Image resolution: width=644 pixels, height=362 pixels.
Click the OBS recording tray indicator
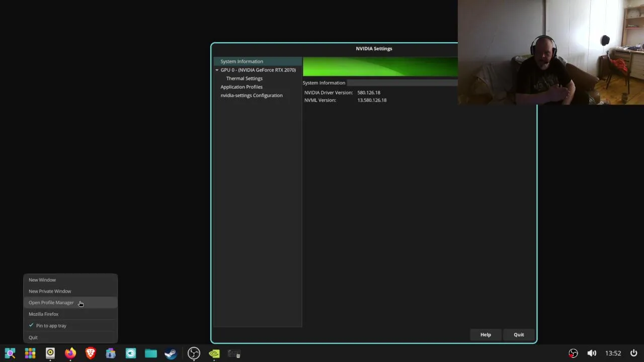(573, 353)
